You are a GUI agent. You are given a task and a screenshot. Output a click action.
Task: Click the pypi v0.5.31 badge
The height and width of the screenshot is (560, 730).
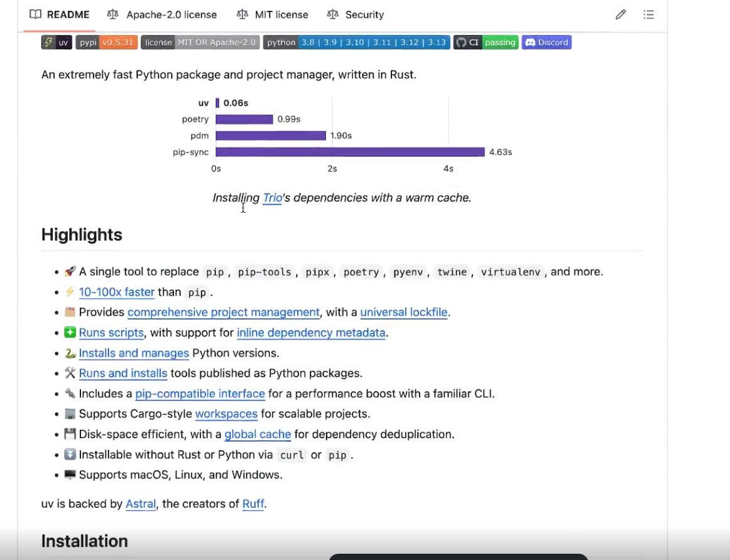tap(107, 42)
